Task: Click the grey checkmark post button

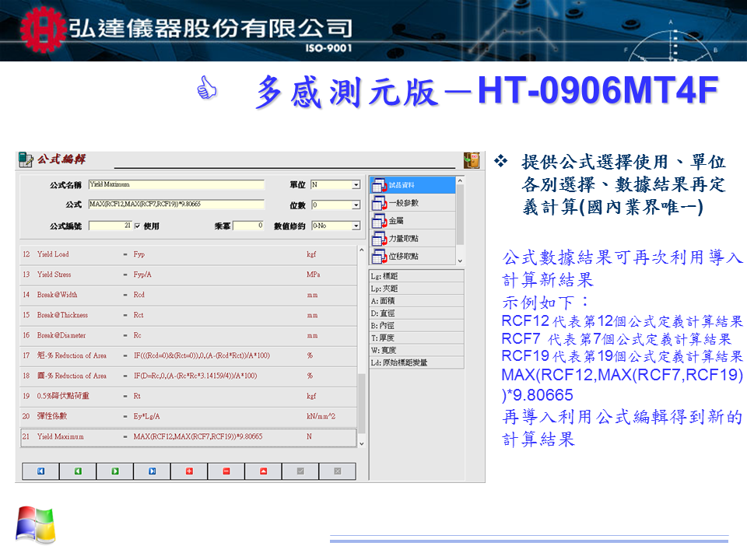Action: pyautogui.click(x=300, y=471)
